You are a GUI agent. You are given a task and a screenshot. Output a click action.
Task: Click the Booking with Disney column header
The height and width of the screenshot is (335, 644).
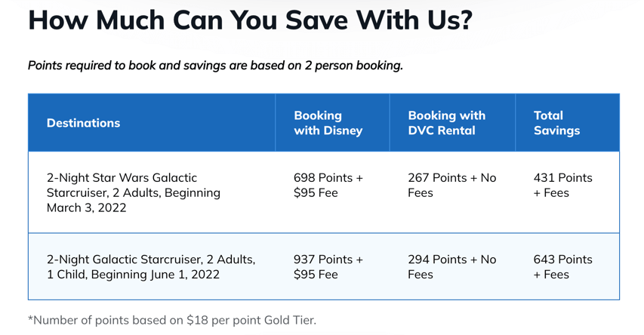pos(328,123)
